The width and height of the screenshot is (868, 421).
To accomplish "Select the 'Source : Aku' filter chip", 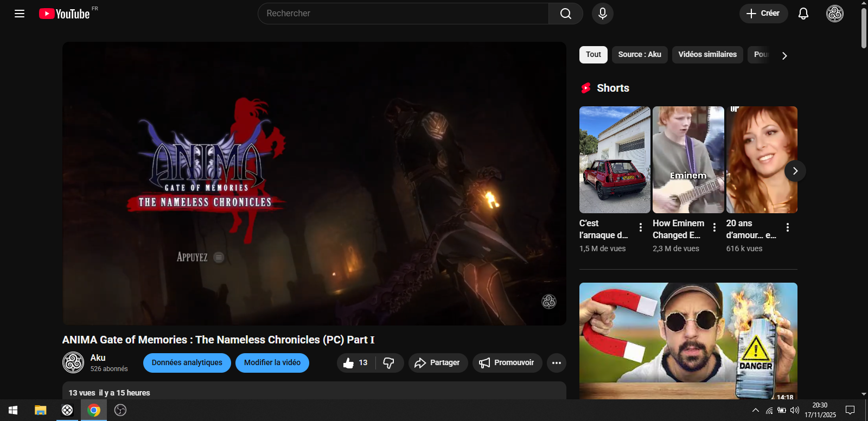I will click(639, 55).
